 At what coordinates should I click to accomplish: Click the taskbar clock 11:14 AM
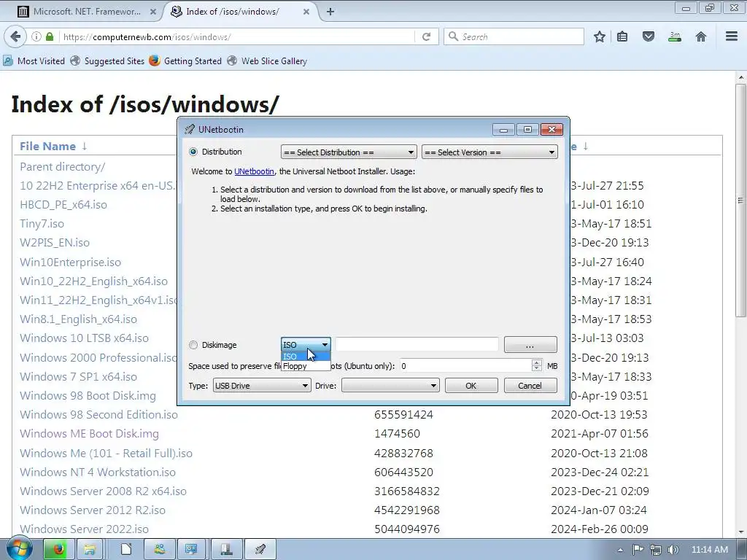(x=709, y=550)
